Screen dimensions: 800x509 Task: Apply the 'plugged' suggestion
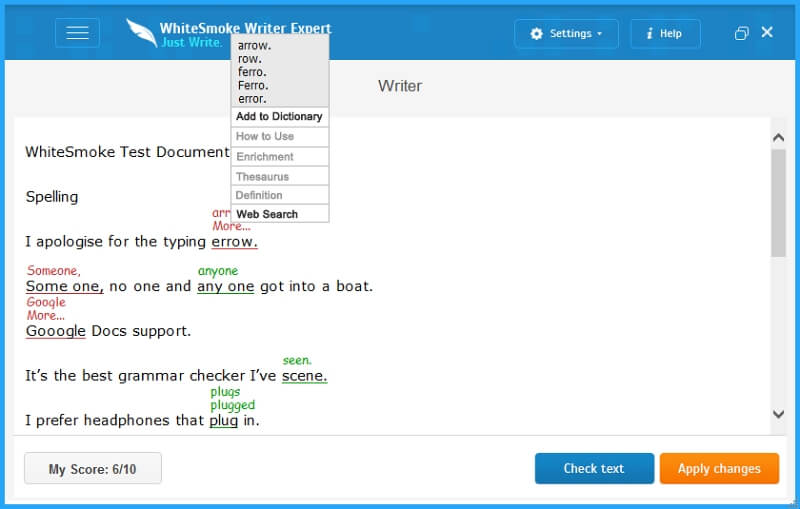(x=233, y=405)
